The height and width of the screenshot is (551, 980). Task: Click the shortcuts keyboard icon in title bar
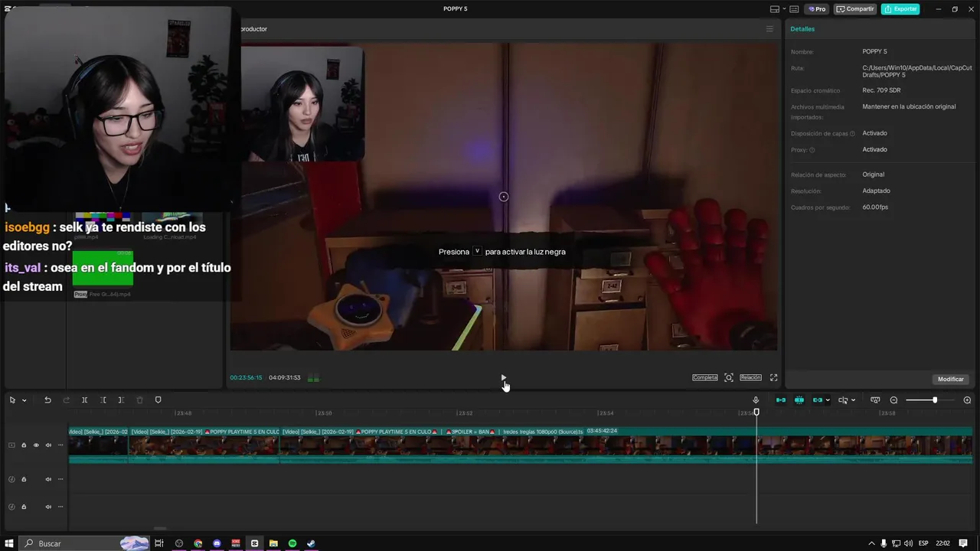[794, 9]
